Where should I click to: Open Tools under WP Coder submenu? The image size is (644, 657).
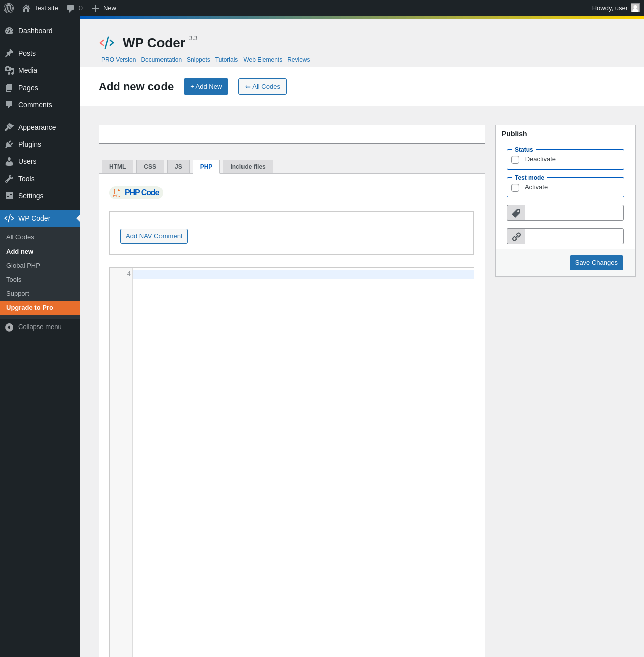click(40, 280)
